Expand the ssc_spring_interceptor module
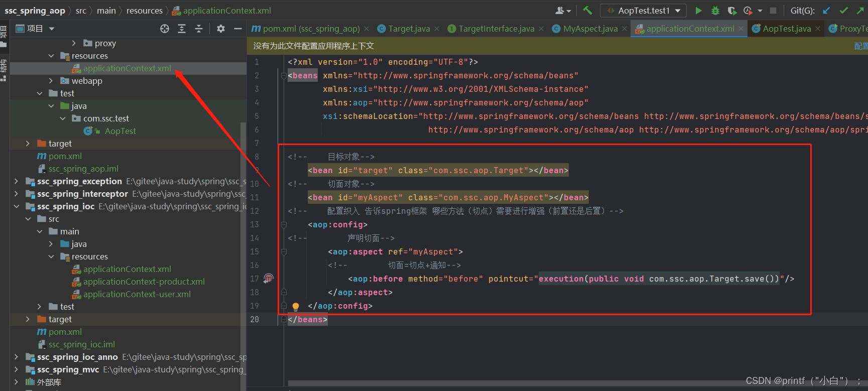 pos(17,194)
